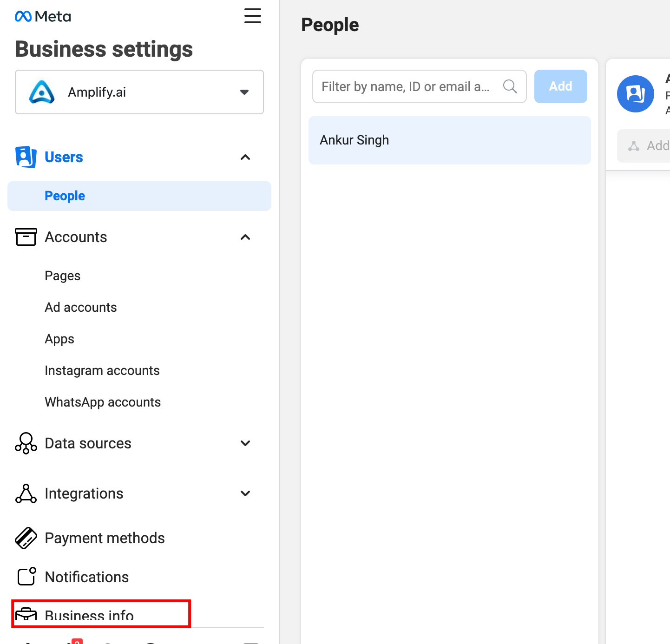
Task: Click the search magnifier icon
Action: tap(510, 86)
